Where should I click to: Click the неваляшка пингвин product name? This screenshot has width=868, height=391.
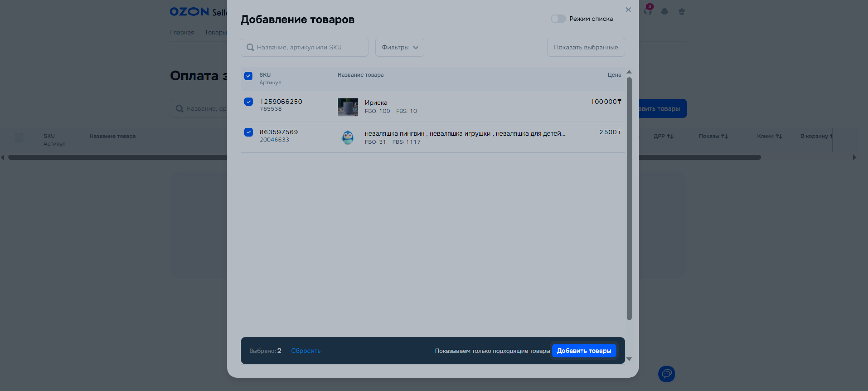coord(465,134)
